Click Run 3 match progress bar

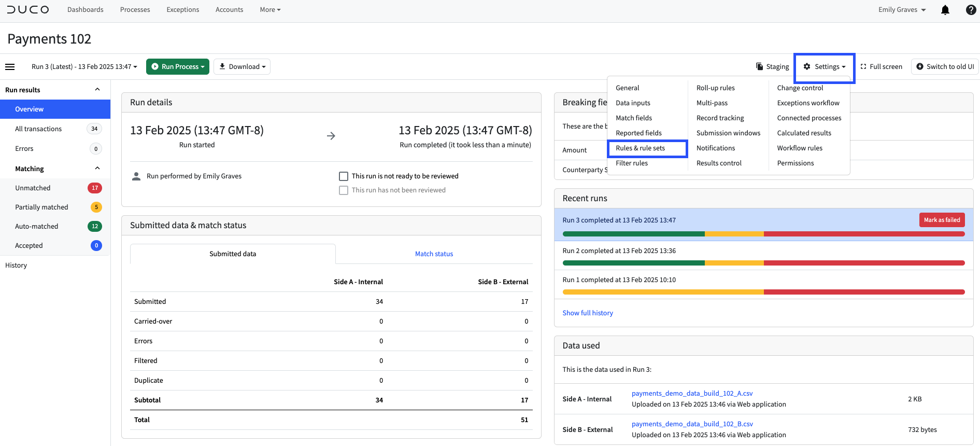(x=764, y=234)
